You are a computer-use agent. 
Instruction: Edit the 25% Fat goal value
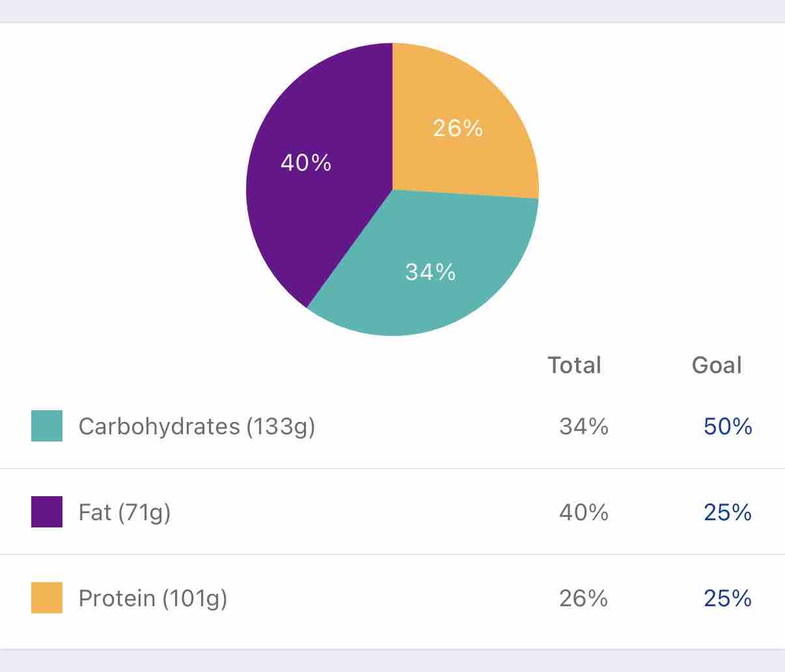coord(728,512)
